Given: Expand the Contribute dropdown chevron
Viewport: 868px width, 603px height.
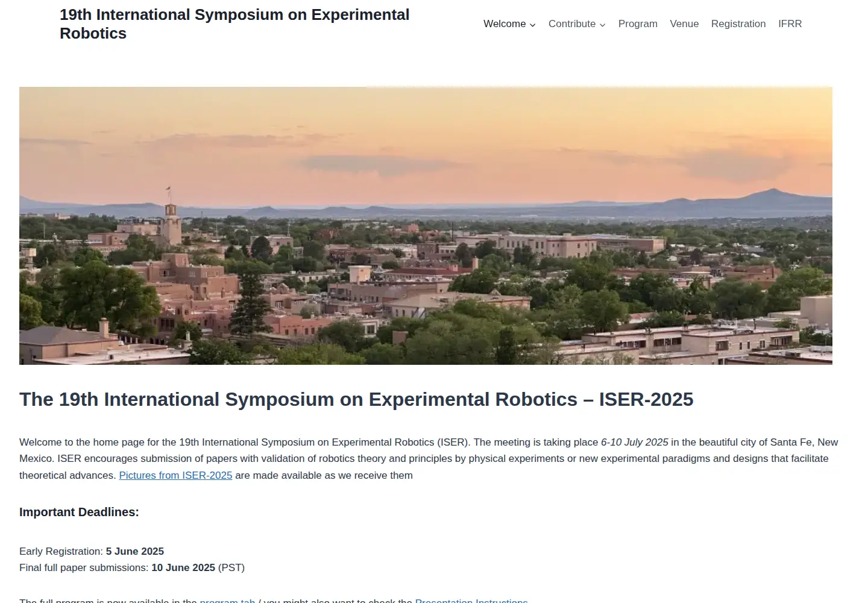Looking at the screenshot, I should [x=602, y=25].
